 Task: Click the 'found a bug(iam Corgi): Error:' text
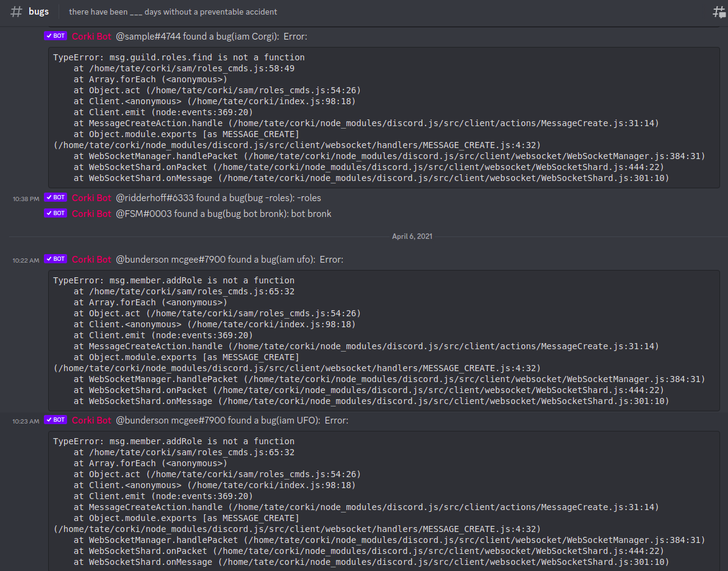click(x=245, y=36)
